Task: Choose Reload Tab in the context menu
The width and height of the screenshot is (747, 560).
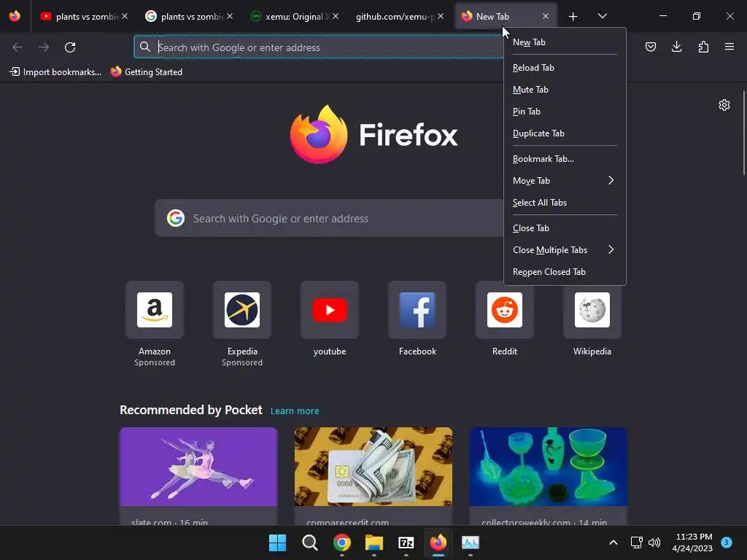Action: click(x=565, y=68)
